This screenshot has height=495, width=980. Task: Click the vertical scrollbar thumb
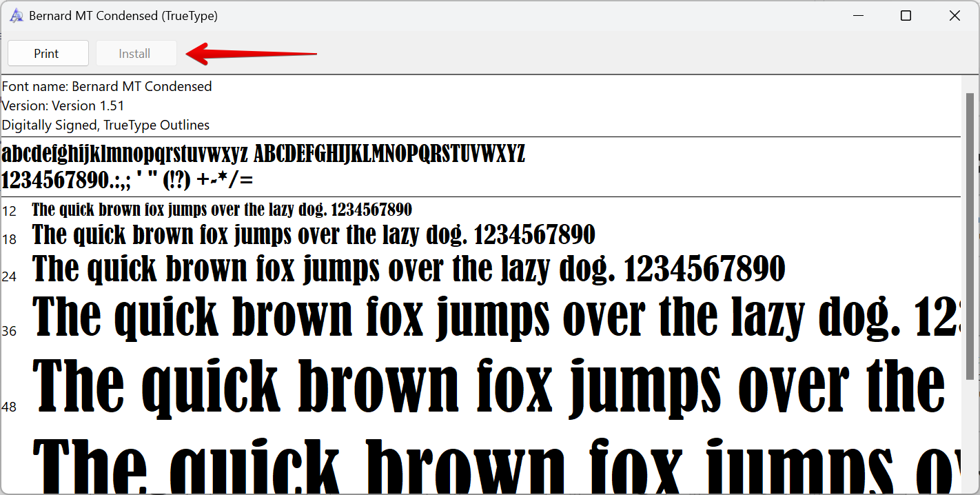coord(970,236)
